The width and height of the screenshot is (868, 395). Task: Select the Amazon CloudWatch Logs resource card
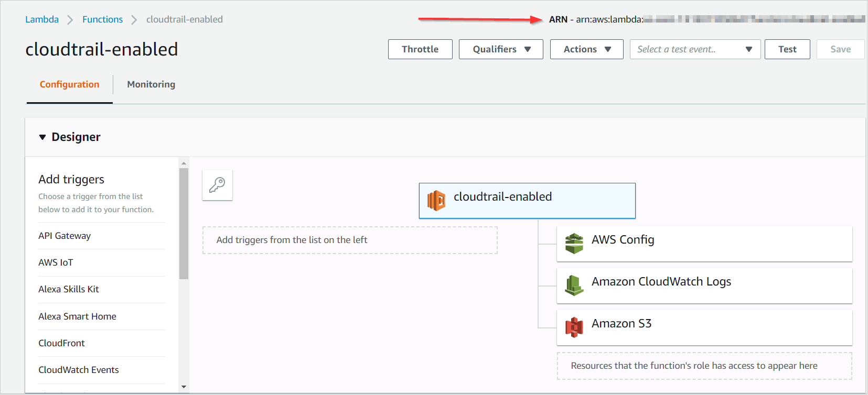coord(704,286)
